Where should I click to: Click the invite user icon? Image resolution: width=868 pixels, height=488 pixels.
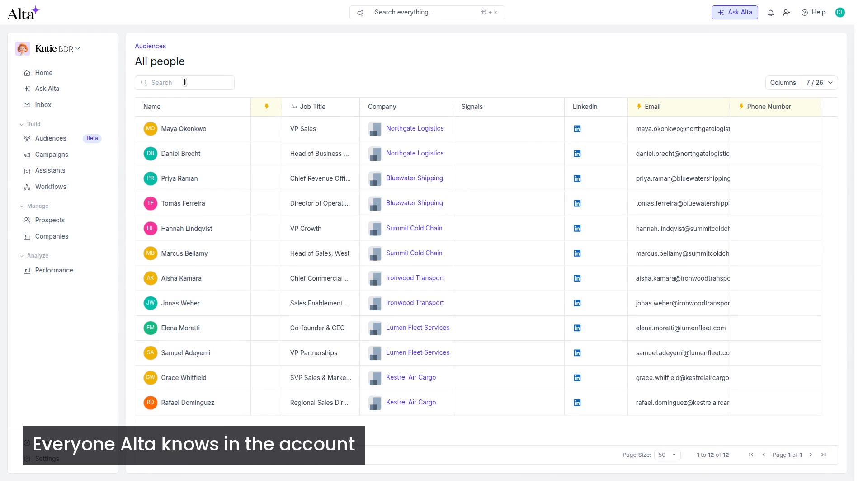(787, 13)
